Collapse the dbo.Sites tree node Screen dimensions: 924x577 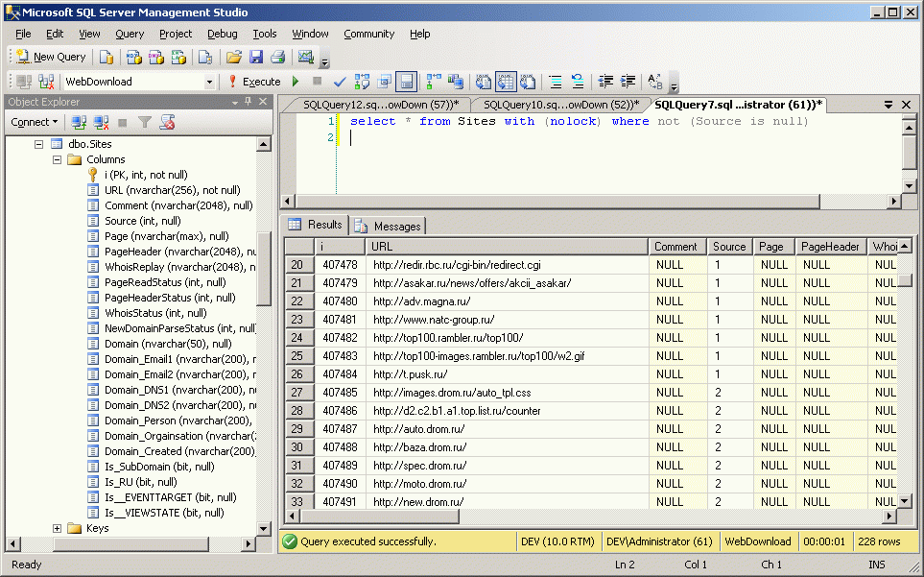[x=39, y=144]
